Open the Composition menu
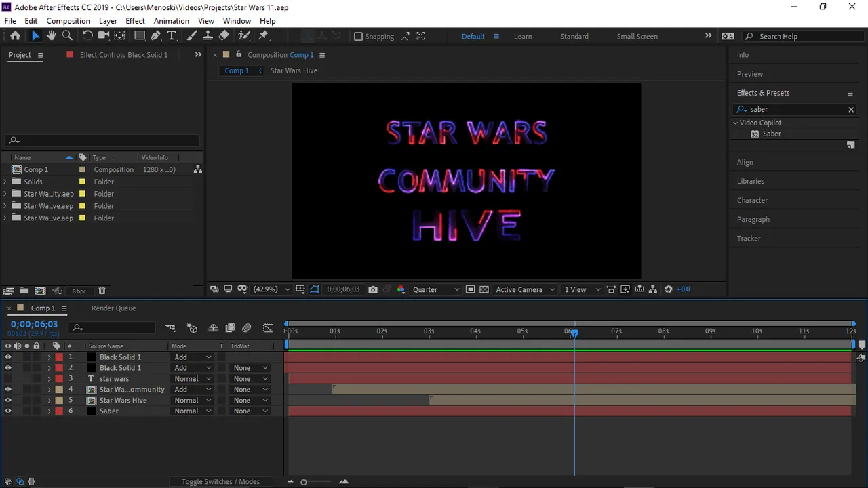 [68, 21]
